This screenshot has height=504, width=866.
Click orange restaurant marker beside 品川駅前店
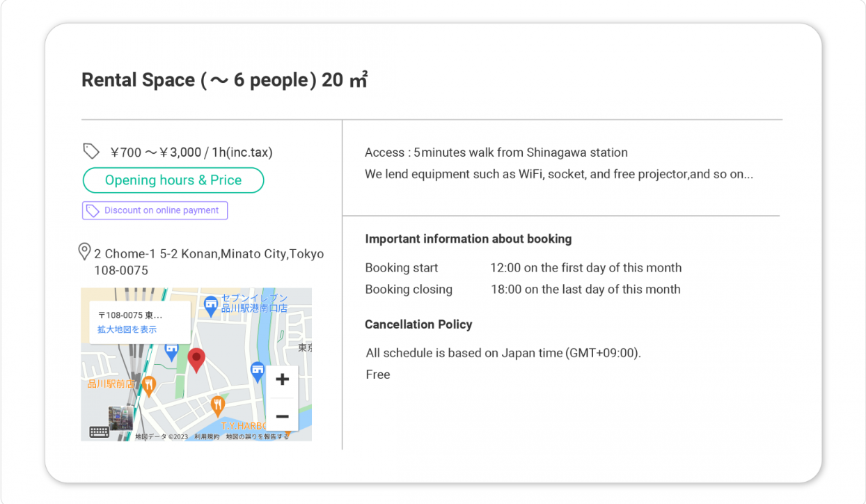[148, 384]
